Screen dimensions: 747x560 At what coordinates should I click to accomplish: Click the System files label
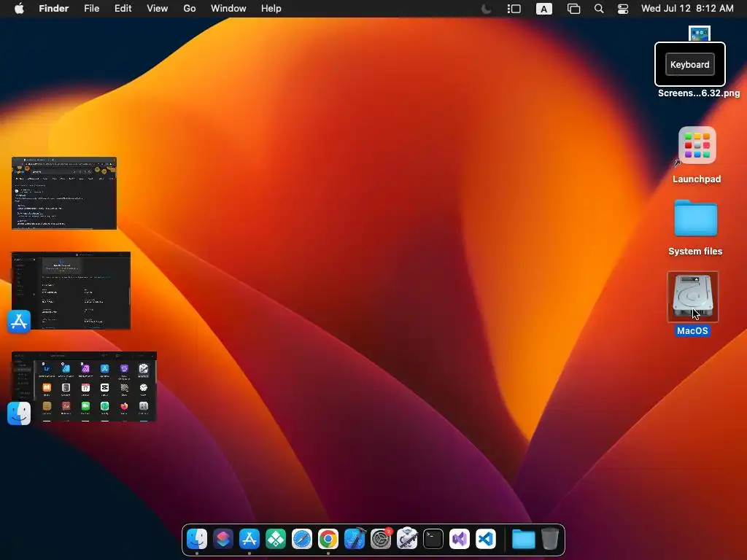coord(695,252)
